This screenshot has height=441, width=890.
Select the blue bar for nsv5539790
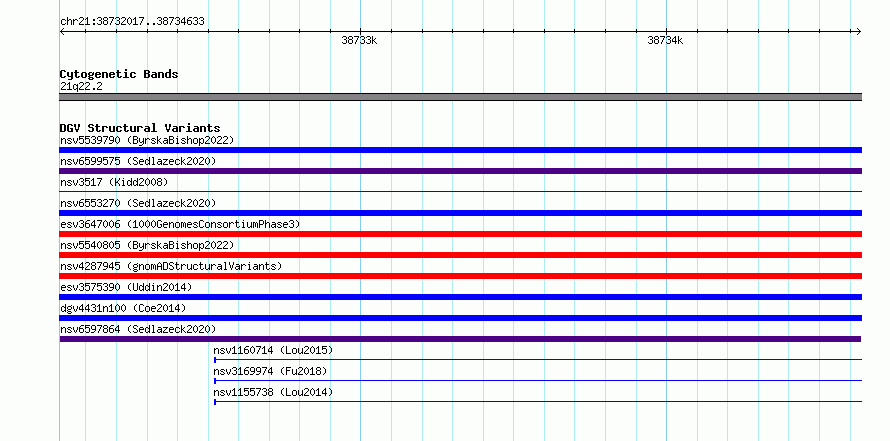[461, 150]
